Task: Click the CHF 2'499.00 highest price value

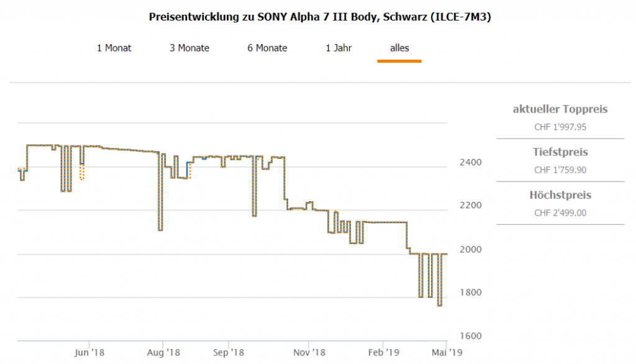Action: 560,213
